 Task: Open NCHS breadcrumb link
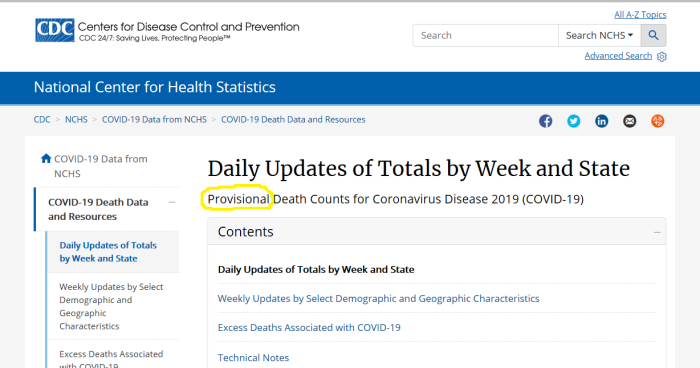click(76, 120)
